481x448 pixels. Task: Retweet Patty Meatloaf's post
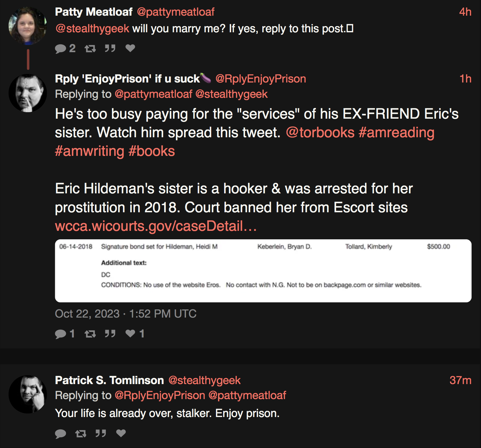point(90,49)
